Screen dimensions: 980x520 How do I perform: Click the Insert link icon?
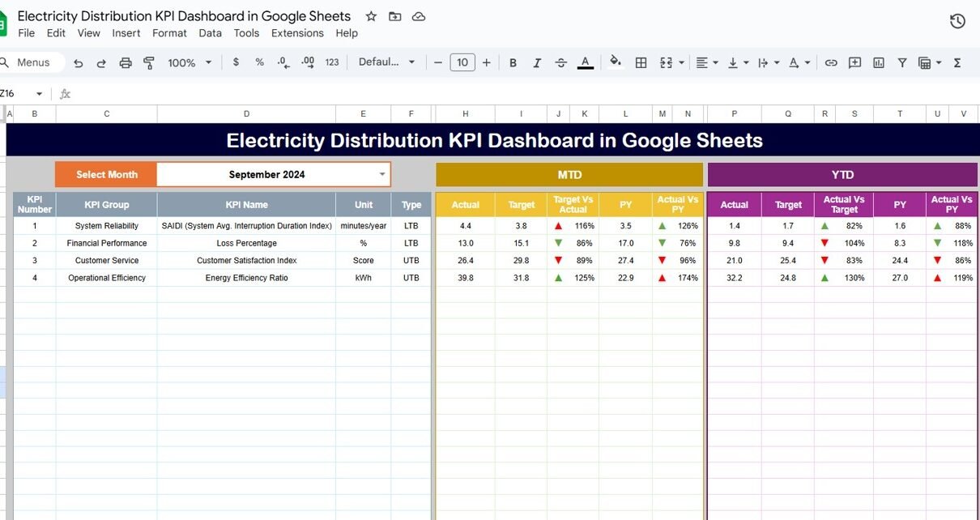click(x=831, y=62)
